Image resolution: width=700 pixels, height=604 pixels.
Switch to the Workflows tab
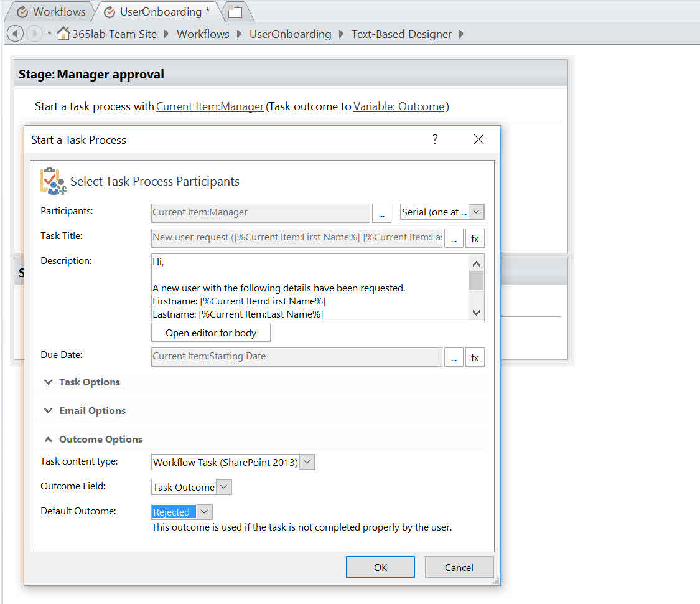pos(52,11)
